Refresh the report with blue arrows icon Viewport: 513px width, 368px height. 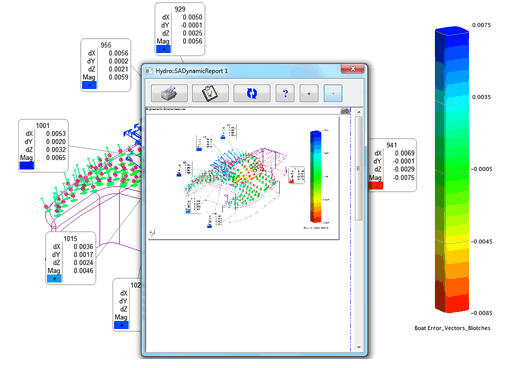click(252, 93)
